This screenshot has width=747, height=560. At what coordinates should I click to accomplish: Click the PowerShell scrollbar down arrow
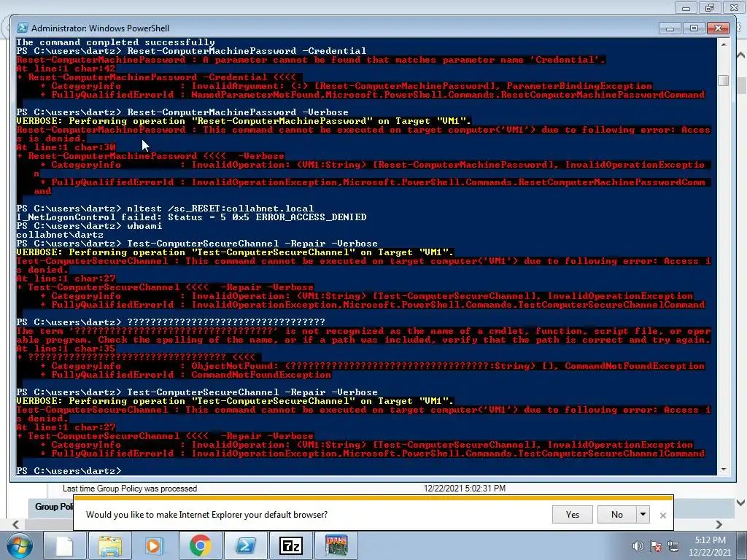pos(724,470)
